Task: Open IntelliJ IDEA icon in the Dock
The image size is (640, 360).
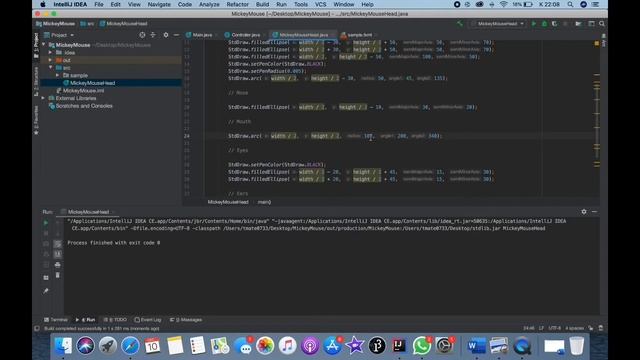Action: [399, 346]
